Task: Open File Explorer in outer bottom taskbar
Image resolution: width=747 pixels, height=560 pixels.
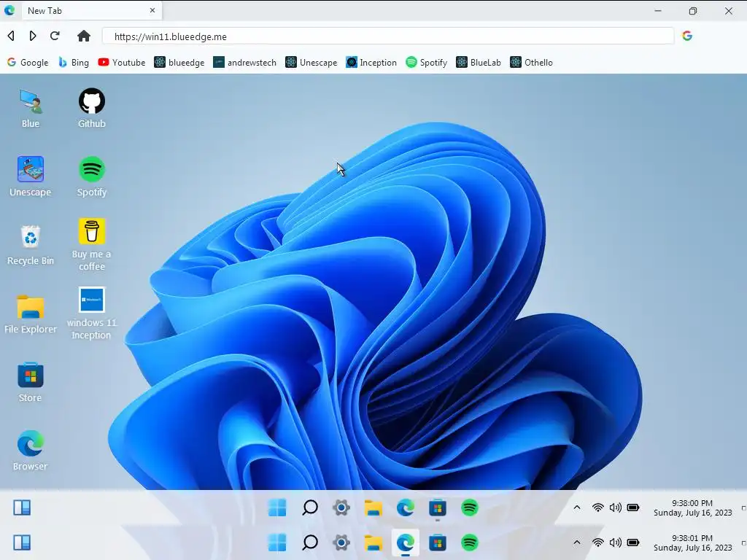Action: coord(373,542)
